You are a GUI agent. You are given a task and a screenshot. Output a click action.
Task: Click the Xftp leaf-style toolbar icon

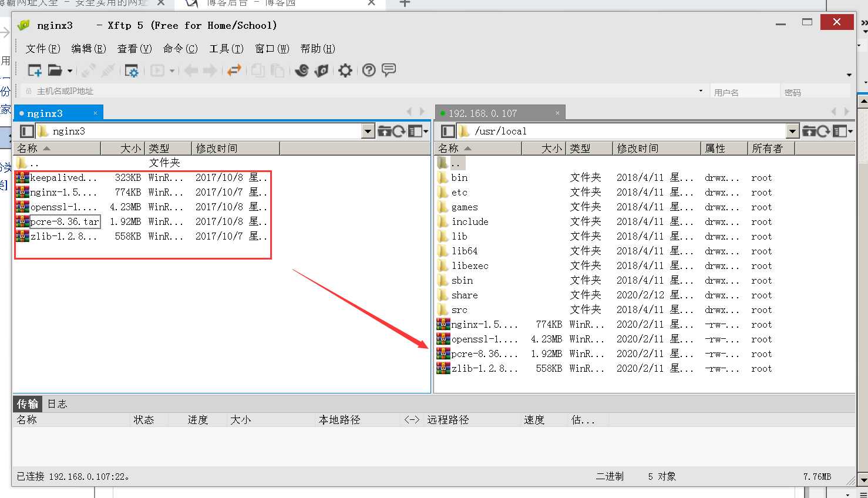pyautogui.click(x=321, y=70)
